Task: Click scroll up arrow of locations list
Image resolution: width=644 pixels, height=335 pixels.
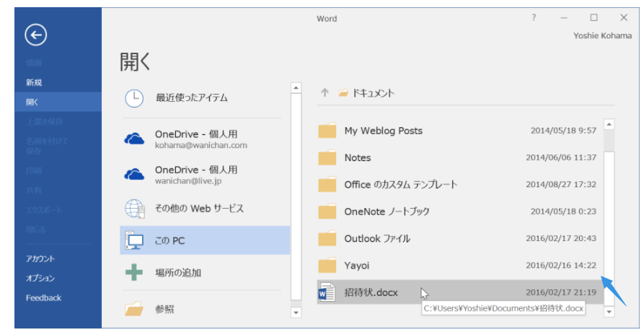Action: pos(296,88)
